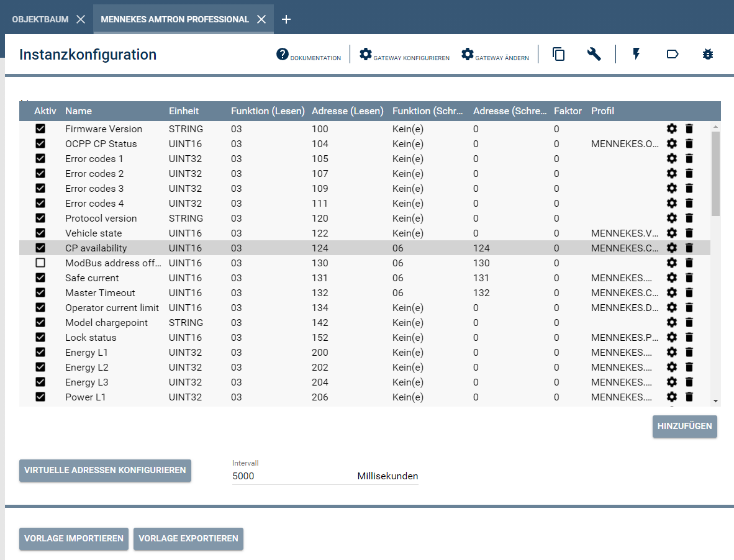Open settings gear for Firmware Version row

click(671, 129)
